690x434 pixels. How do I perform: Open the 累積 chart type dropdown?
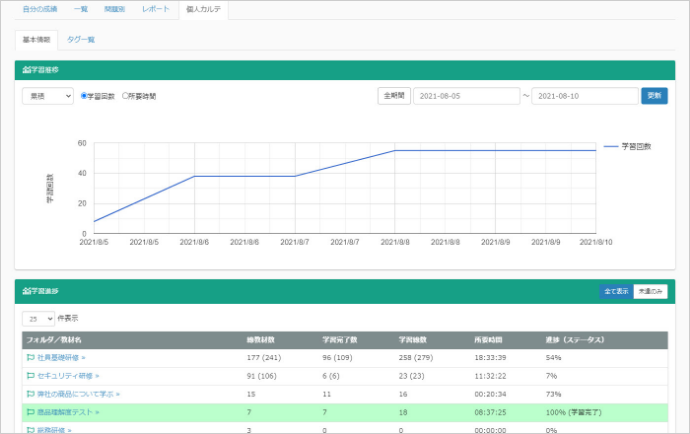click(x=48, y=96)
